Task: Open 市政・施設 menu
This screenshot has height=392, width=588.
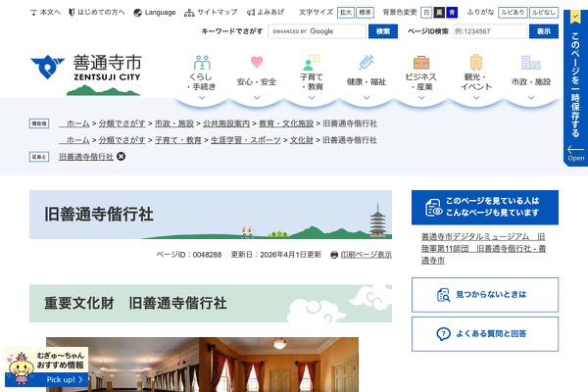Action: point(531,72)
